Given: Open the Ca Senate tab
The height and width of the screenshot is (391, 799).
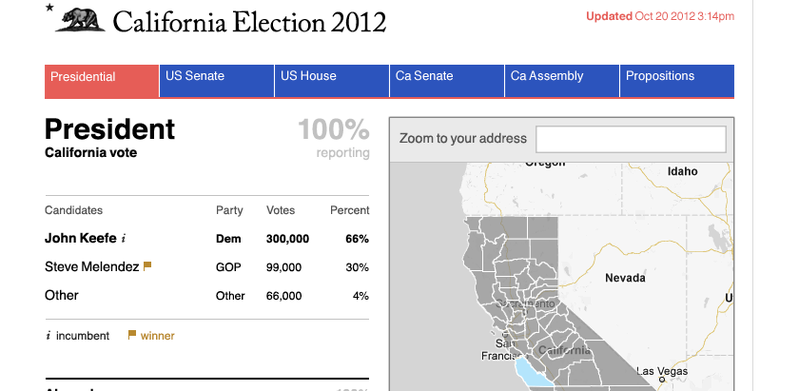Looking at the screenshot, I should (447, 81).
